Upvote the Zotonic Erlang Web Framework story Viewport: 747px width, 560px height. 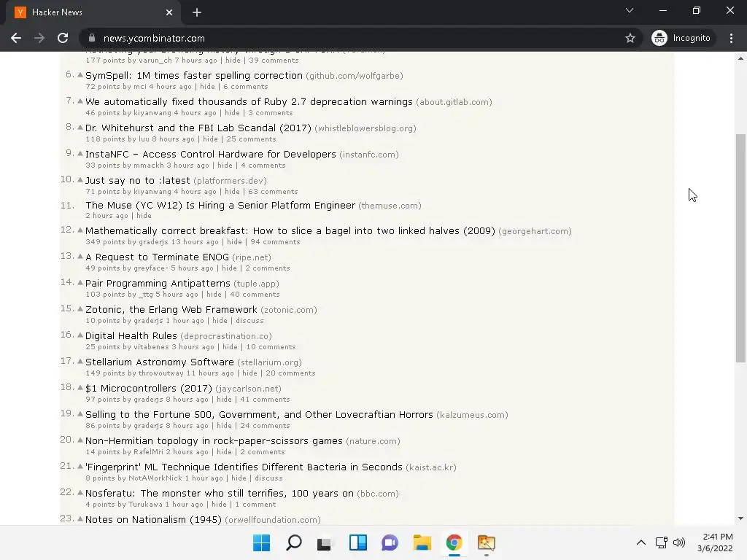coord(80,308)
